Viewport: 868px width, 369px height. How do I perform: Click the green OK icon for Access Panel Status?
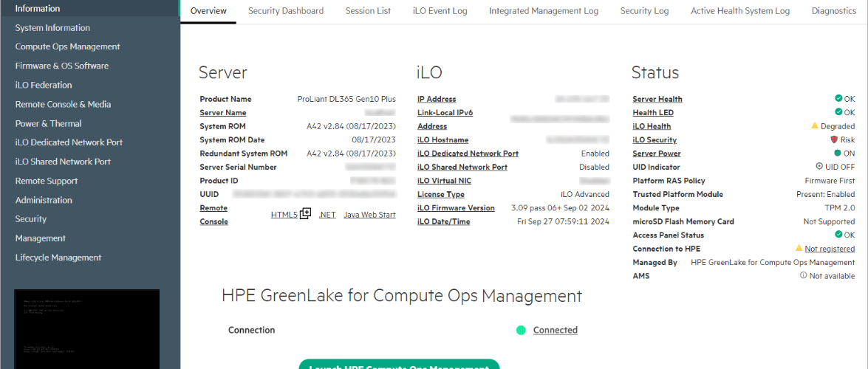[838, 235]
